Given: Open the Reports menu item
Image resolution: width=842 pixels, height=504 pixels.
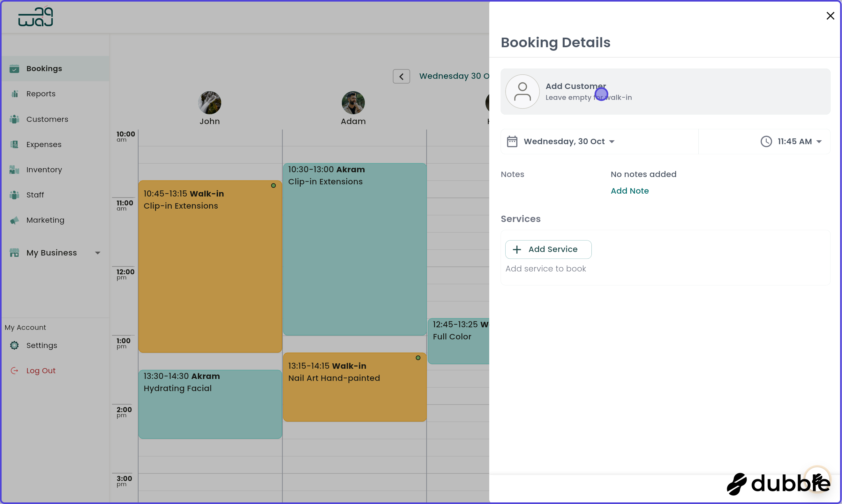Looking at the screenshot, I should point(41,94).
